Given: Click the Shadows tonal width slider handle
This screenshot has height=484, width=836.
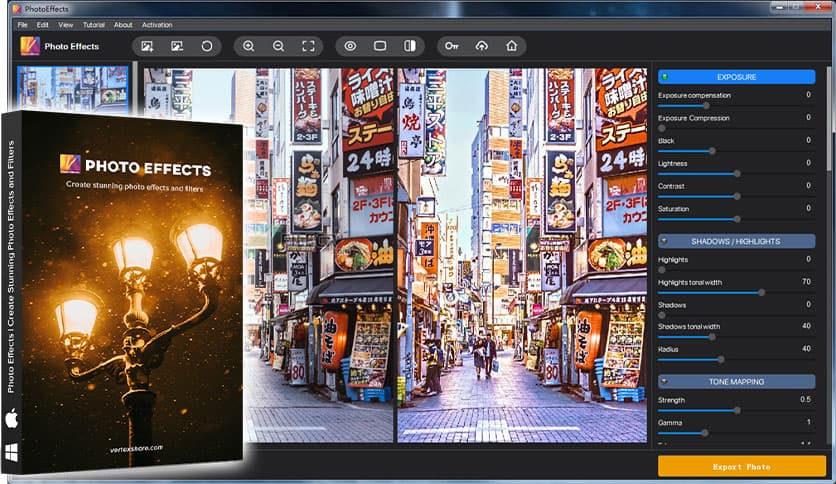Looking at the screenshot, I should (712, 337).
